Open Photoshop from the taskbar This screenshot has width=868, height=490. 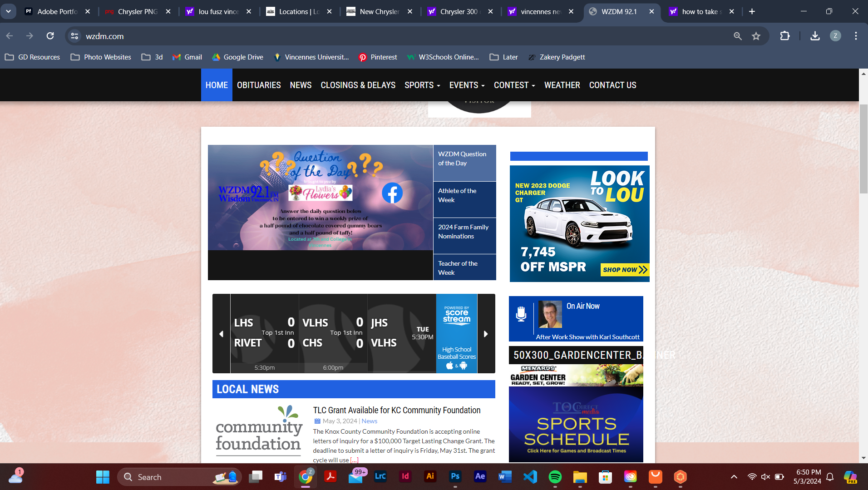click(x=455, y=476)
